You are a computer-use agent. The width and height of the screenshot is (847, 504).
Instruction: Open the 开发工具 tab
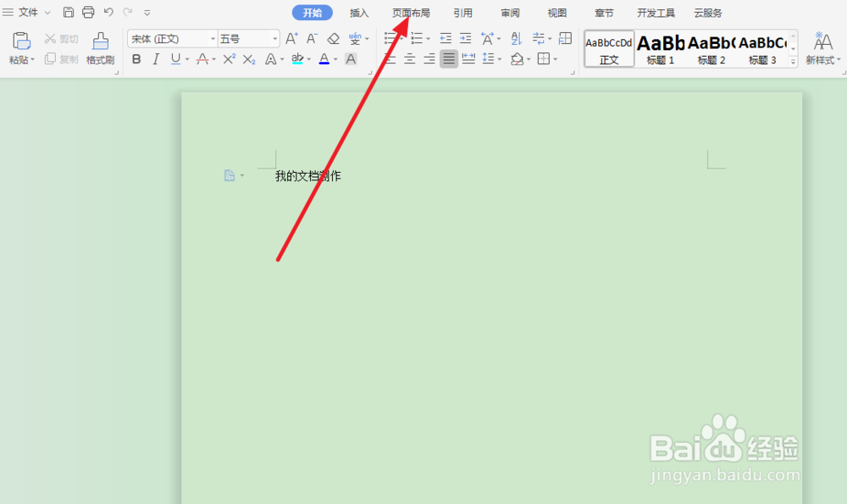click(x=656, y=13)
